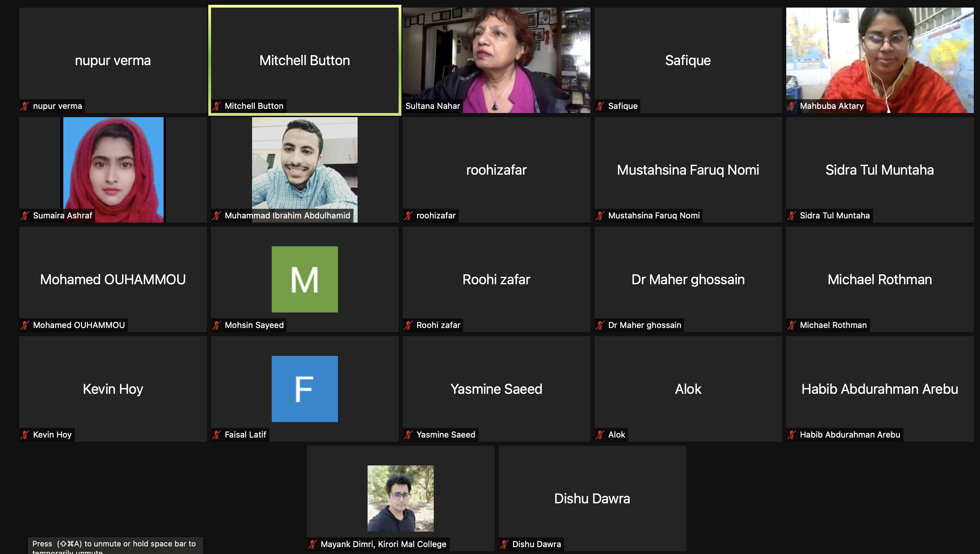Click the Mitchell Button highlighted speaker tile
The height and width of the screenshot is (554, 980).
tap(304, 60)
